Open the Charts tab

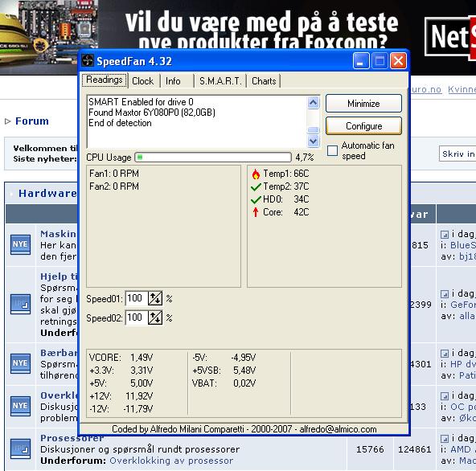pos(264,81)
